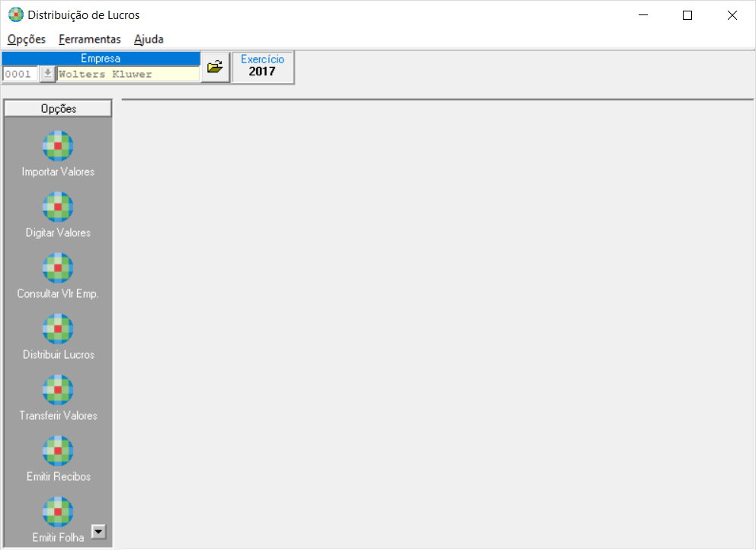Click the Transferir Valores label text

tap(59, 415)
